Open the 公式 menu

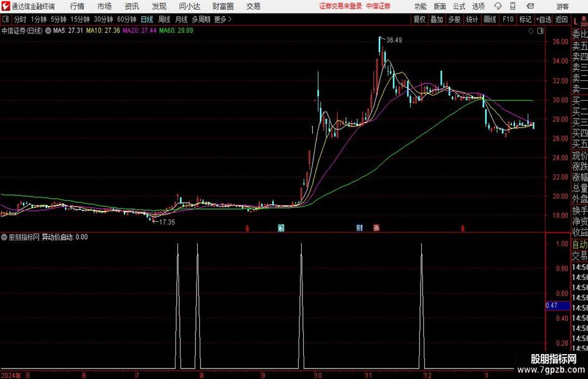point(459,6)
